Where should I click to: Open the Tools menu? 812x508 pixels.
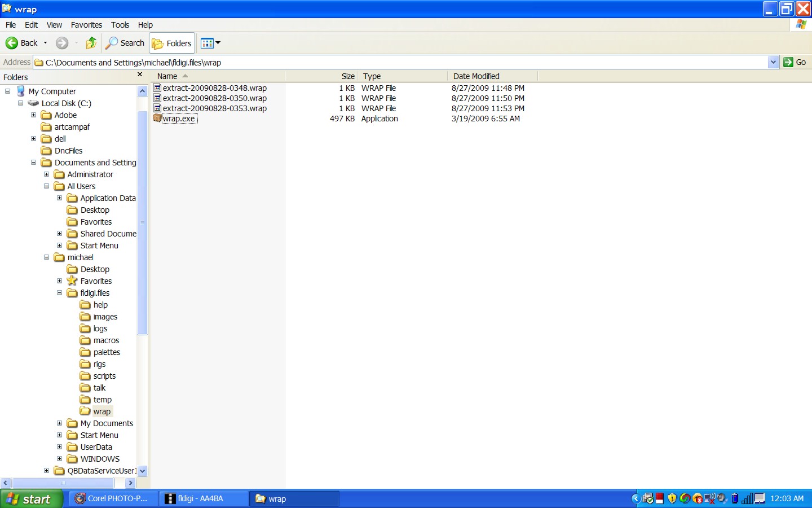pyautogui.click(x=120, y=25)
